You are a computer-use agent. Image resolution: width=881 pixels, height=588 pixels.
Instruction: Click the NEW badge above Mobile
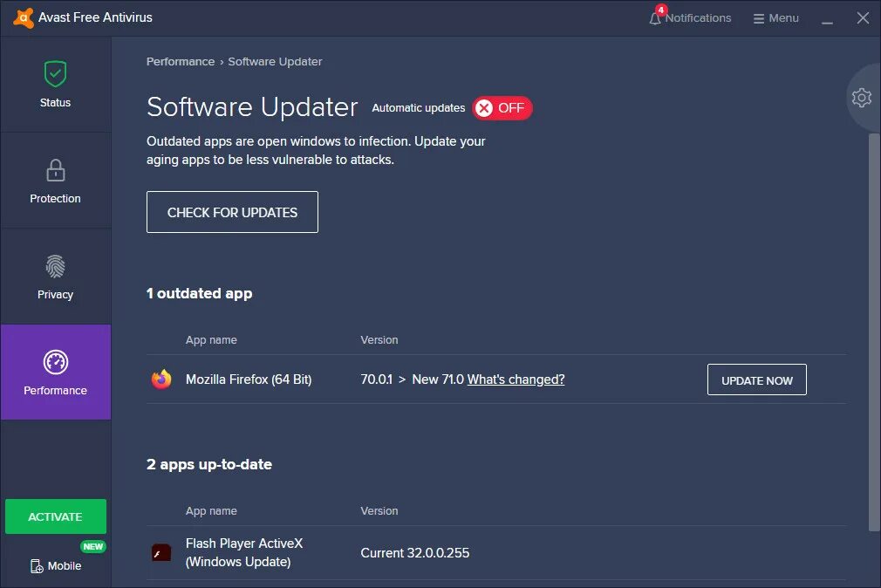(92, 546)
